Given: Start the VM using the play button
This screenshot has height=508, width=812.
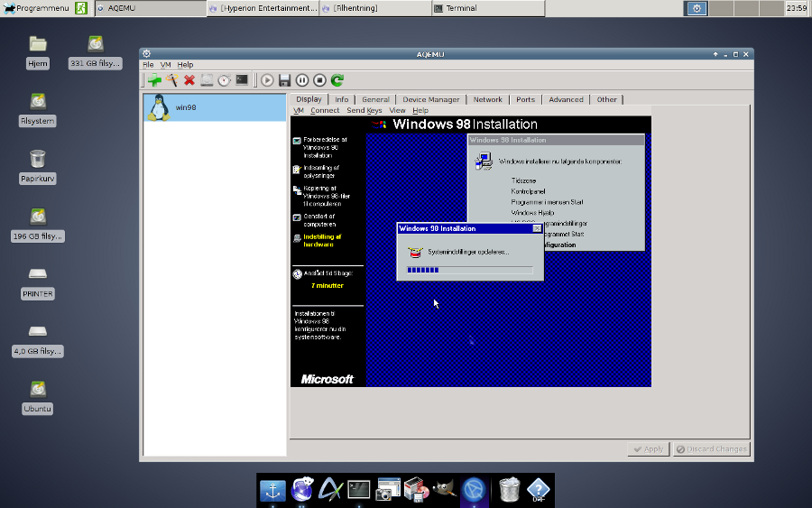Looking at the screenshot, I should (267, 80).
